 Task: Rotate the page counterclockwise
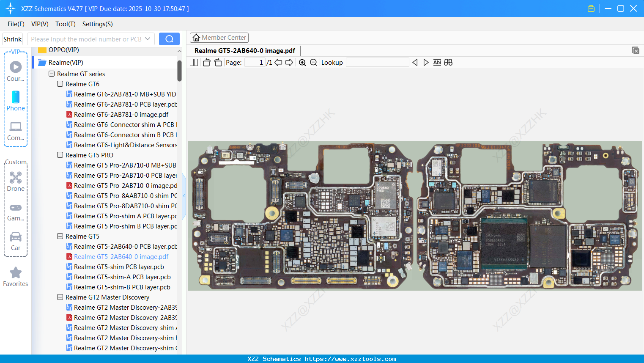click(x=206, y=63)
